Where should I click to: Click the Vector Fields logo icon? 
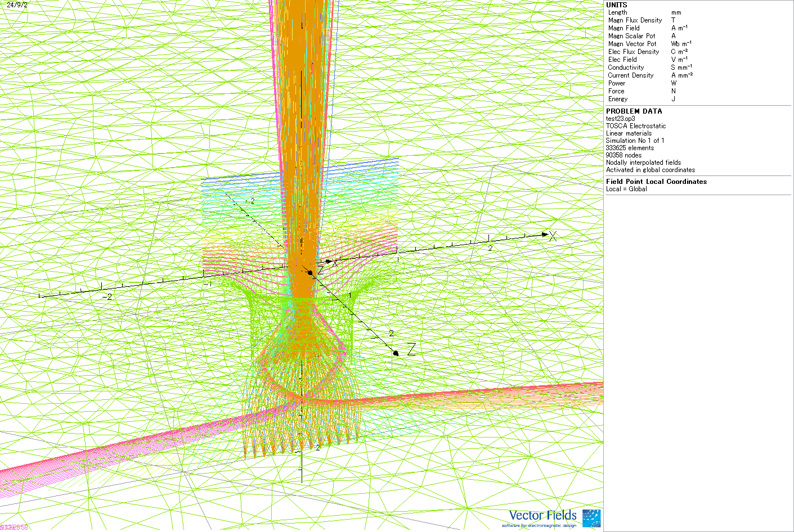click(591, 518)
